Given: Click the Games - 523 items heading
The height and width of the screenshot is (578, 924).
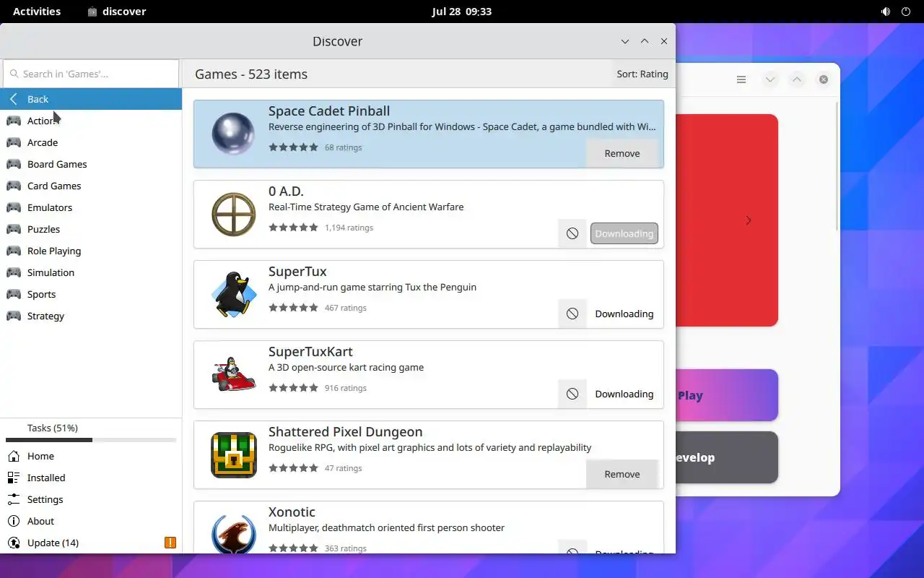Looking at the screenshot, I should click(x=251, y=74).
